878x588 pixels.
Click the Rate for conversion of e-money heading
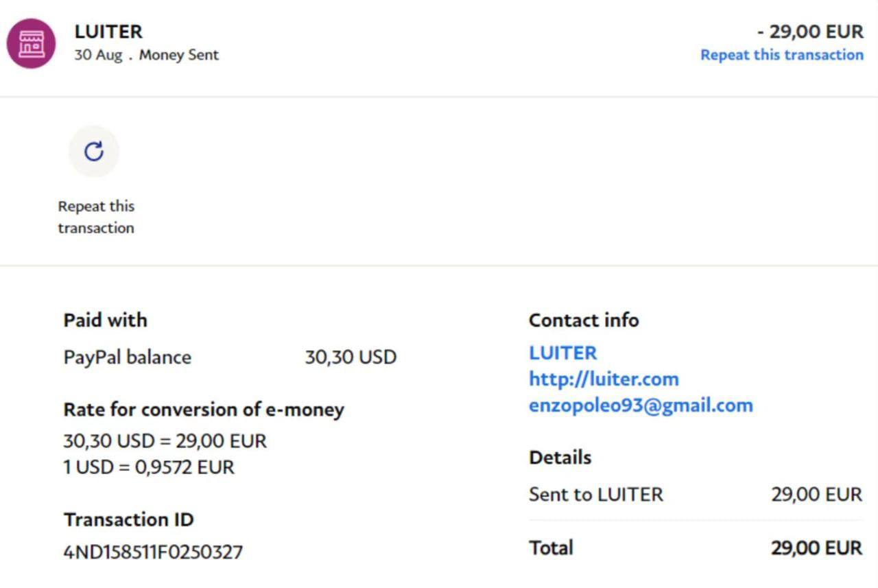(204, 410)
